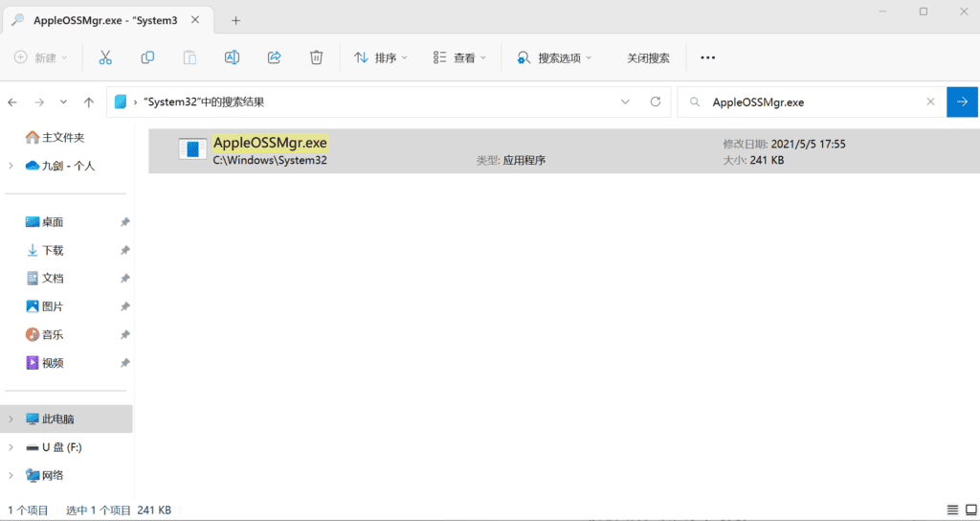This screenshot has height=521, width=980.
Task: Click the Copy icon in toolbar
Action: [x=147, y=57]
